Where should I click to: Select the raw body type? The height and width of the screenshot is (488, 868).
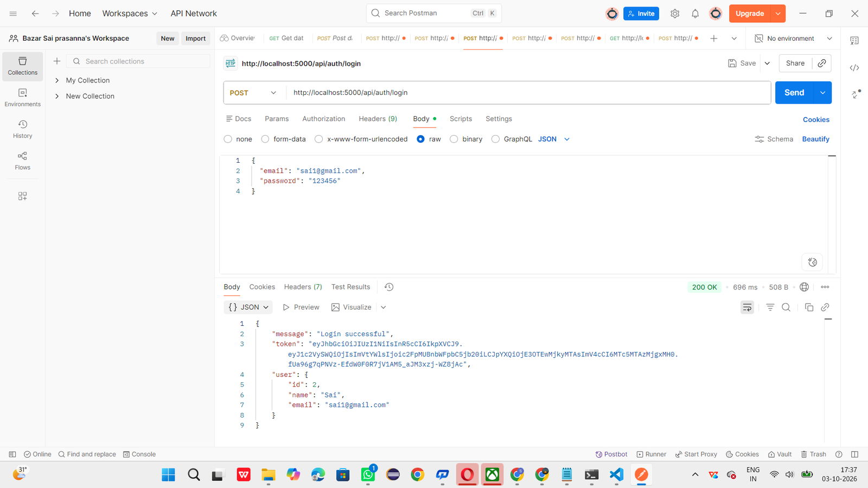click(x=429, y=139)
